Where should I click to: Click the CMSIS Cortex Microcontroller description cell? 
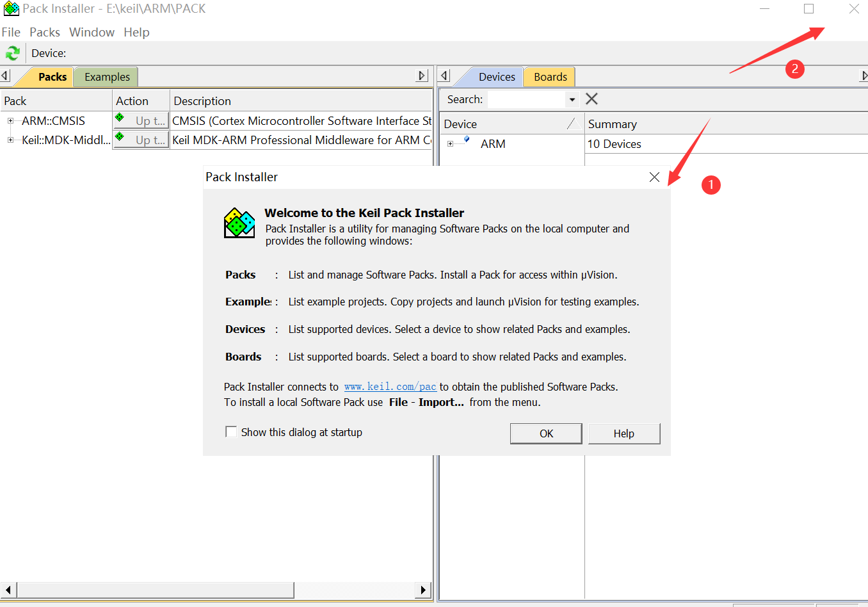tap(301, 120)
